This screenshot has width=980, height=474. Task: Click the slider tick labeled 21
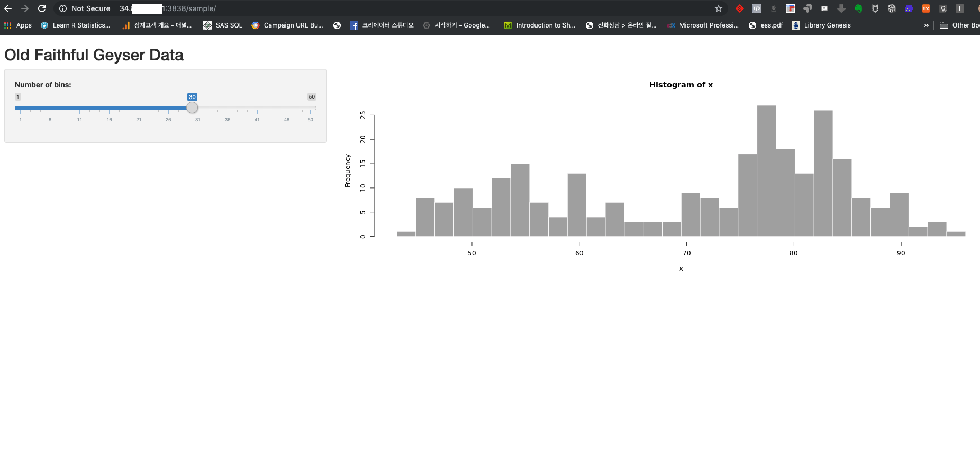[x=139, y=120]
